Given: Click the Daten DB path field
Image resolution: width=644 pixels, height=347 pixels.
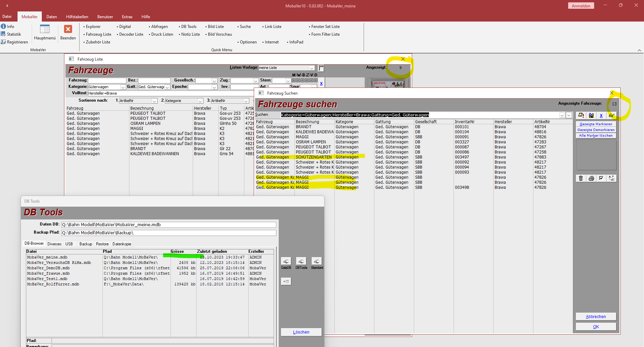Looking at the screenshot, I should [x=168, y=225].
